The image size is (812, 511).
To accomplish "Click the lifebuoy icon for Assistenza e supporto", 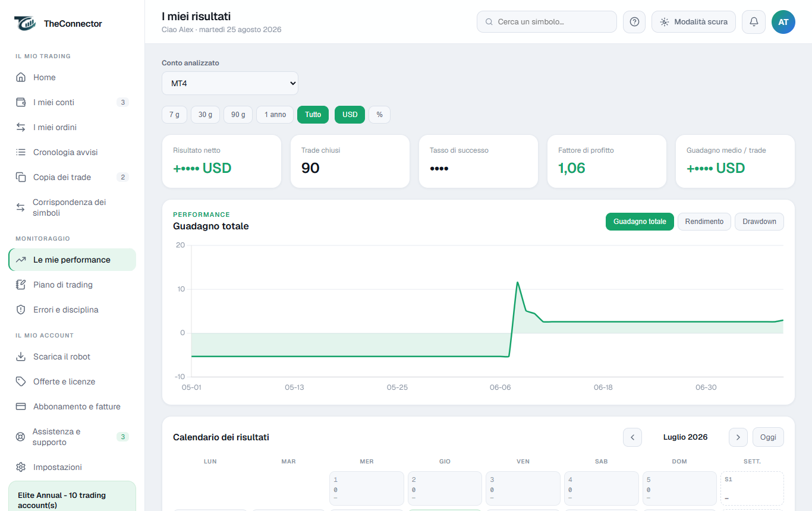I will click(21, 437).
